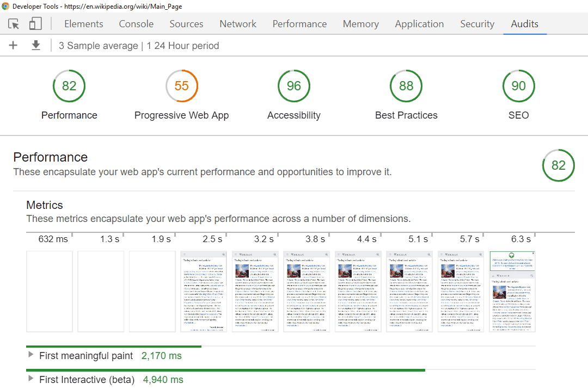Click the First meaningful paint progress bar
Viewport: 588px width, 389px height.
[114, 346]
